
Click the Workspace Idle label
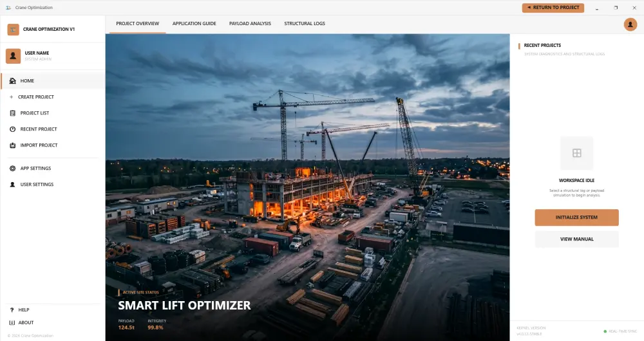coord(576,181)
